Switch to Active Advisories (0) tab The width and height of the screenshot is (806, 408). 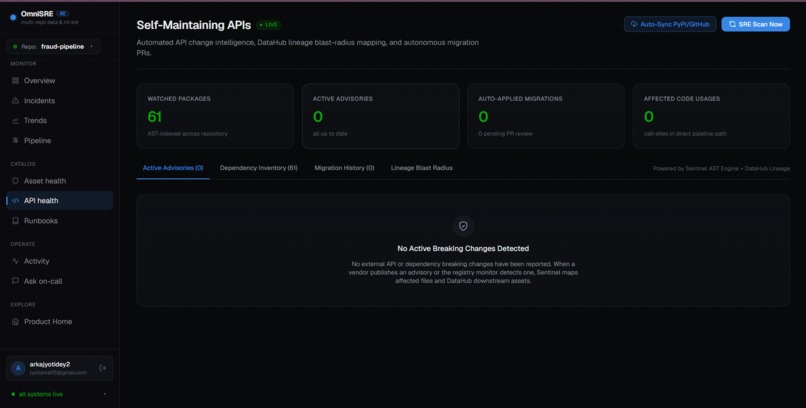click(x=173, y=168)
